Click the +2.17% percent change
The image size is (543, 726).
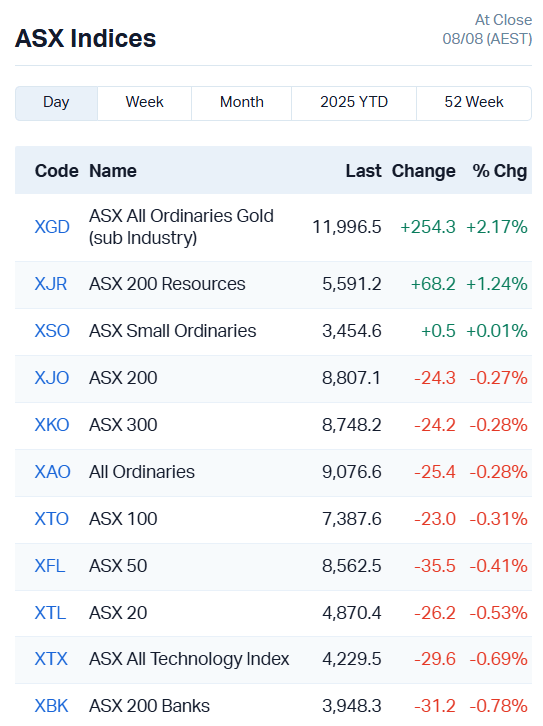click(x=497, y=227)
